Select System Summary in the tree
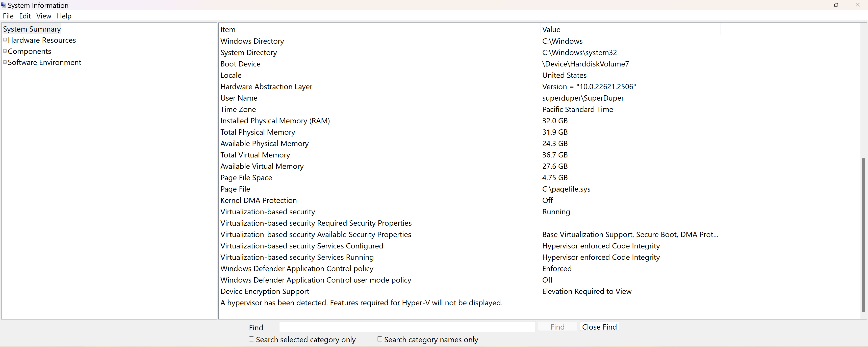 (x=32, y=29)
